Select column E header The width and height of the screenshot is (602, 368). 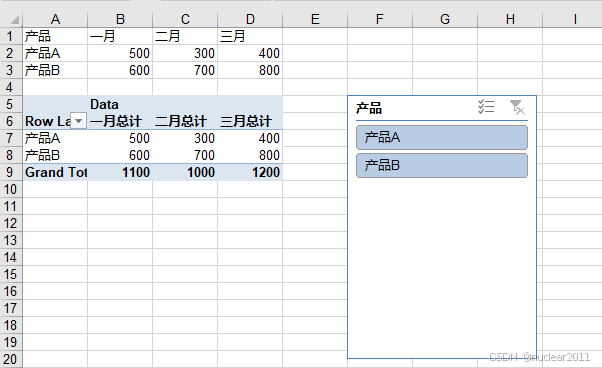coord(315,19)
